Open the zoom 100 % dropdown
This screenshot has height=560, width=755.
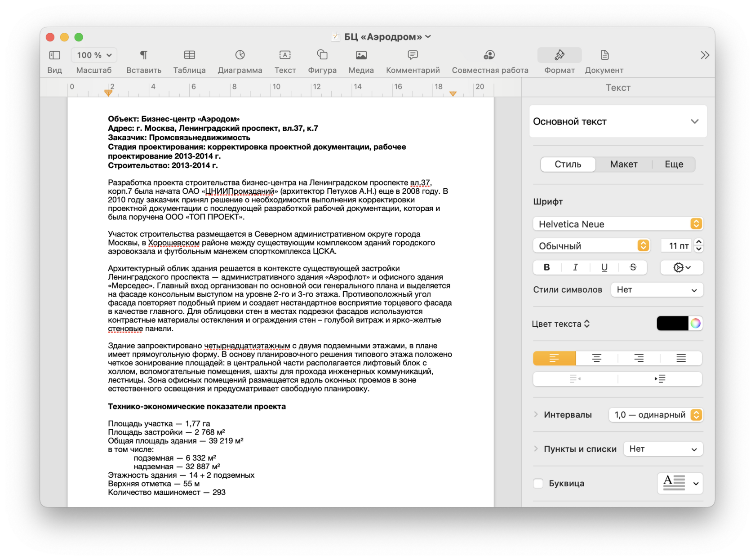94,55
